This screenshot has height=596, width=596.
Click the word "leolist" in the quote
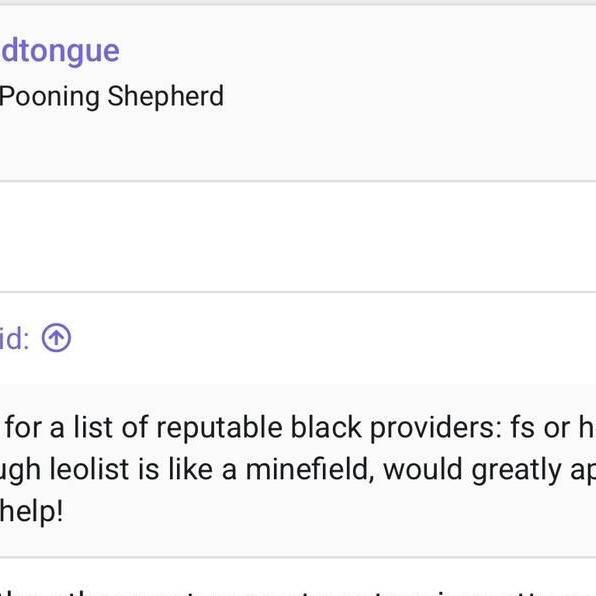point(91,469)
